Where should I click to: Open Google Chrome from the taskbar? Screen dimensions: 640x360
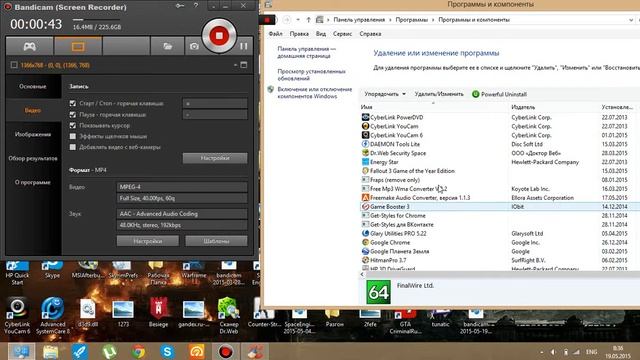coord(138,351)
